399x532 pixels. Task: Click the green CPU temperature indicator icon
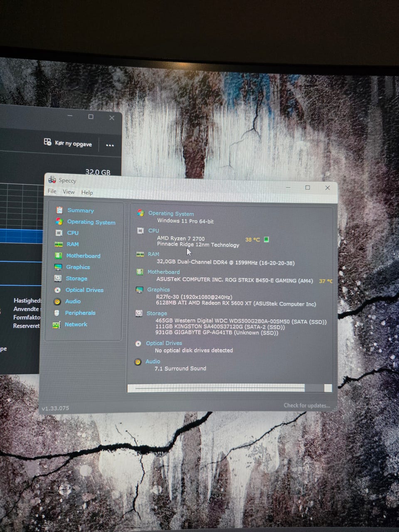click(x=266, y=239)
